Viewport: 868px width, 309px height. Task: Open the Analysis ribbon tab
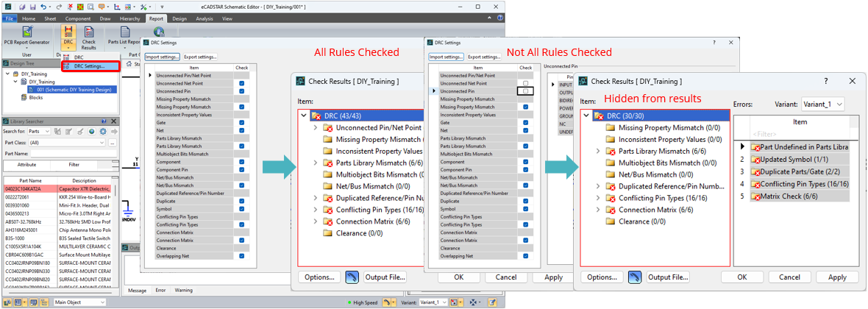(x=204, y=18)
